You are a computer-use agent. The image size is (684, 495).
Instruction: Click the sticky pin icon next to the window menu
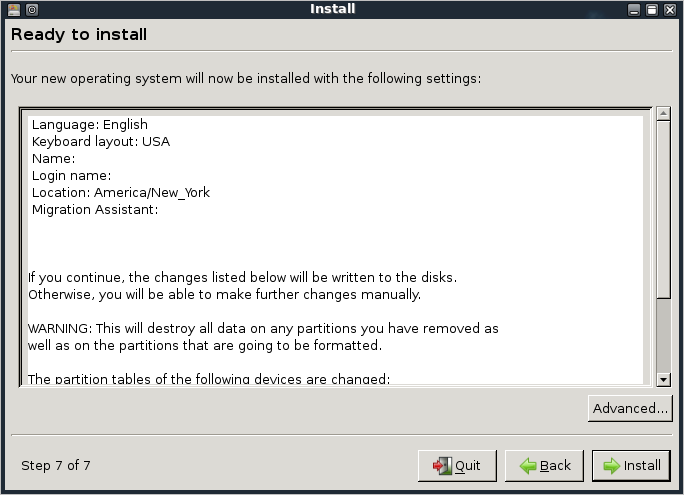(32, 10)
